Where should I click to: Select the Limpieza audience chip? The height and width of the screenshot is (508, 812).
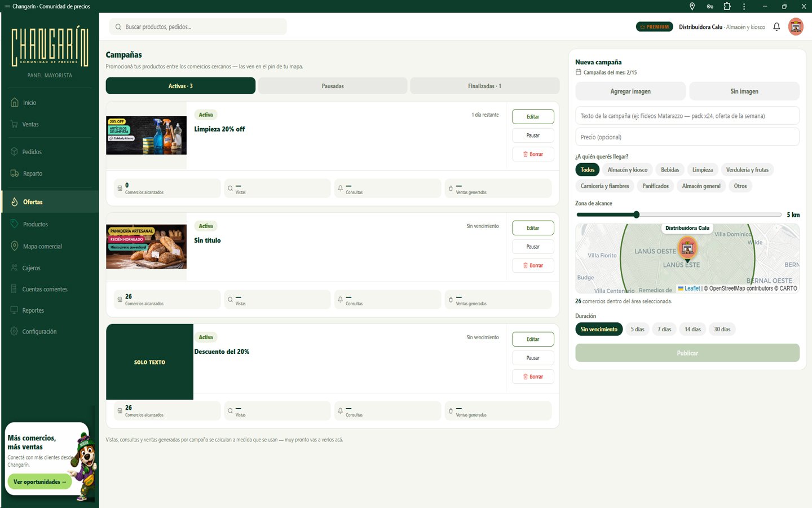tap(703, 170)
